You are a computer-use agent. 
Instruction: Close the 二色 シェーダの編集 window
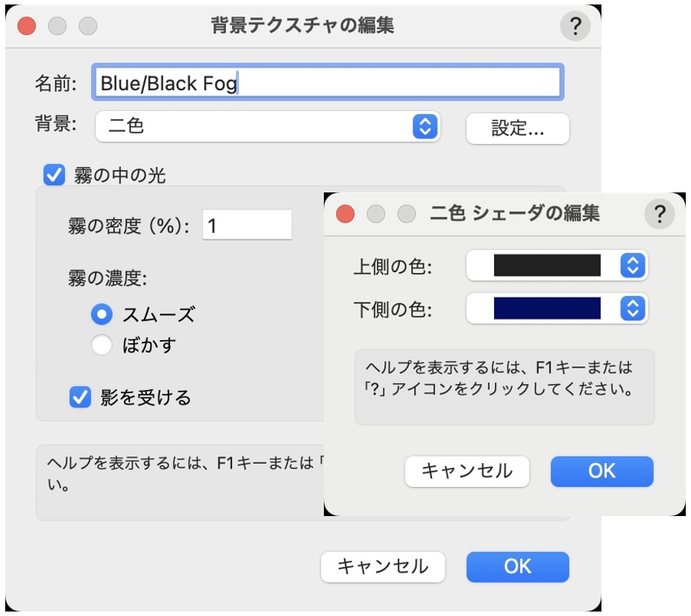345,214
